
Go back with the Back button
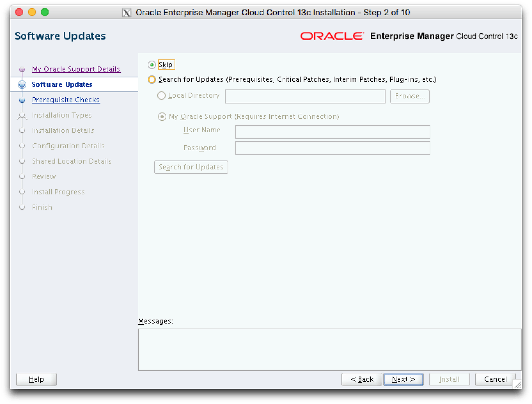(362, 379)
